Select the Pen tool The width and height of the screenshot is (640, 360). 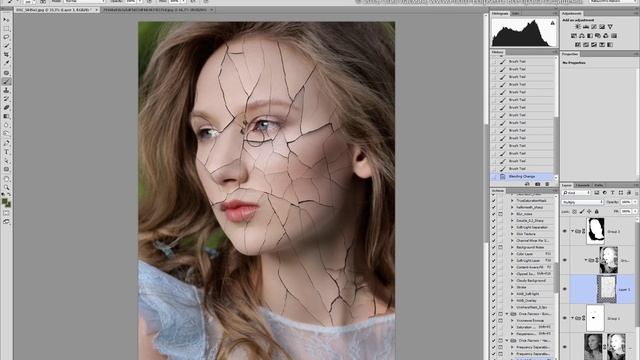pos(6,143)
